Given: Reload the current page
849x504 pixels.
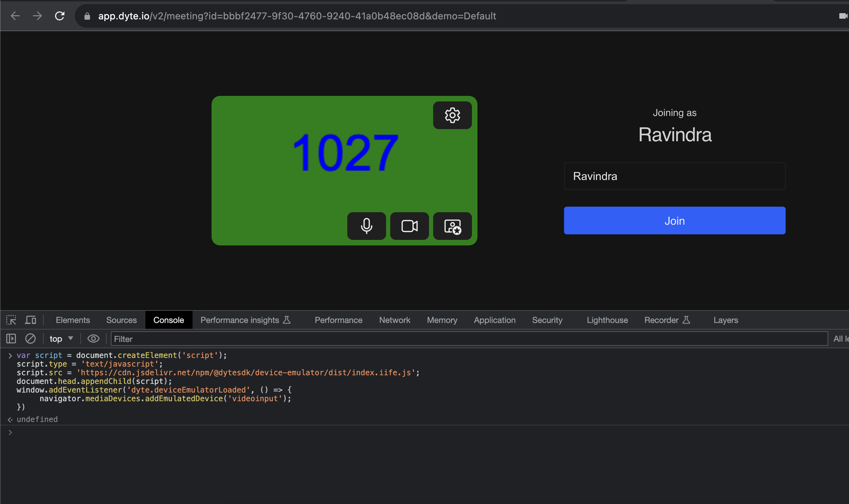Looking at the screenshot, I should [x=60, y=16].
